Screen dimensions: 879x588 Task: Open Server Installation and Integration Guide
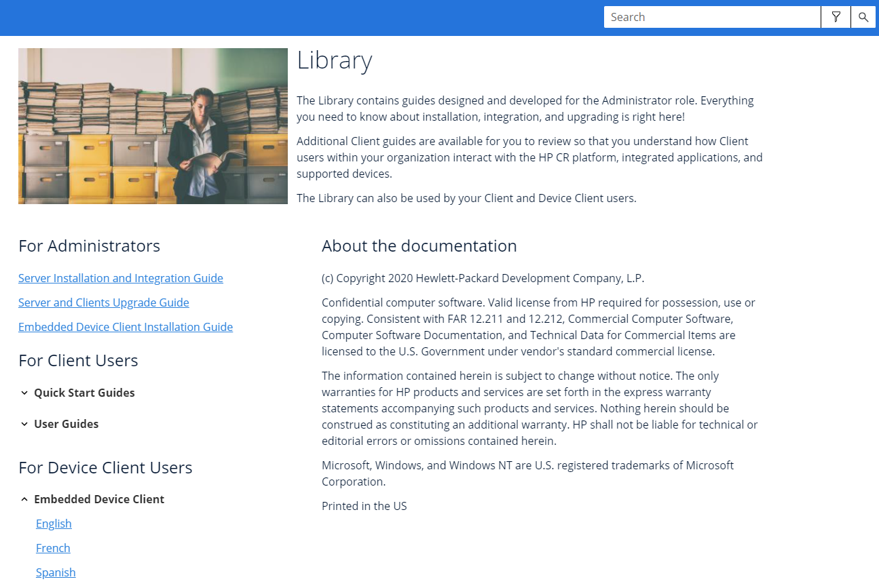121,278
